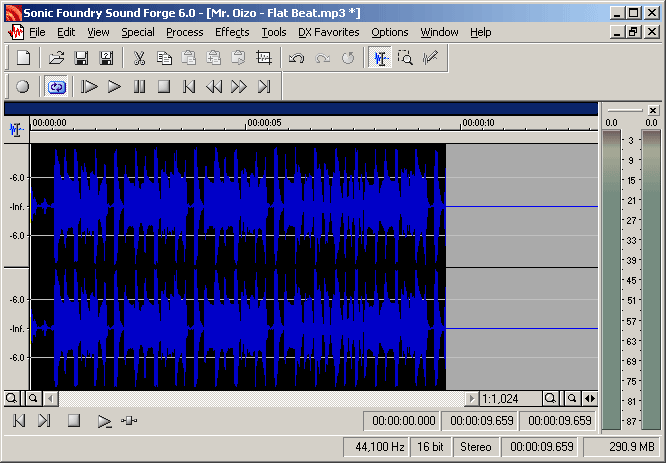Stop playback in transport toolbar
666x463 pixels.
pos(164,87)
